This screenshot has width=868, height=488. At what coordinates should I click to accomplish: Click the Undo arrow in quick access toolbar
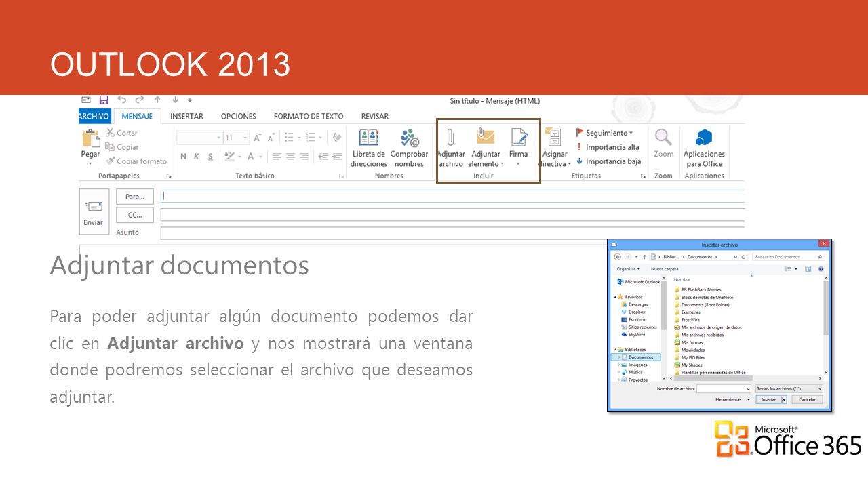[x=122, y=100]
